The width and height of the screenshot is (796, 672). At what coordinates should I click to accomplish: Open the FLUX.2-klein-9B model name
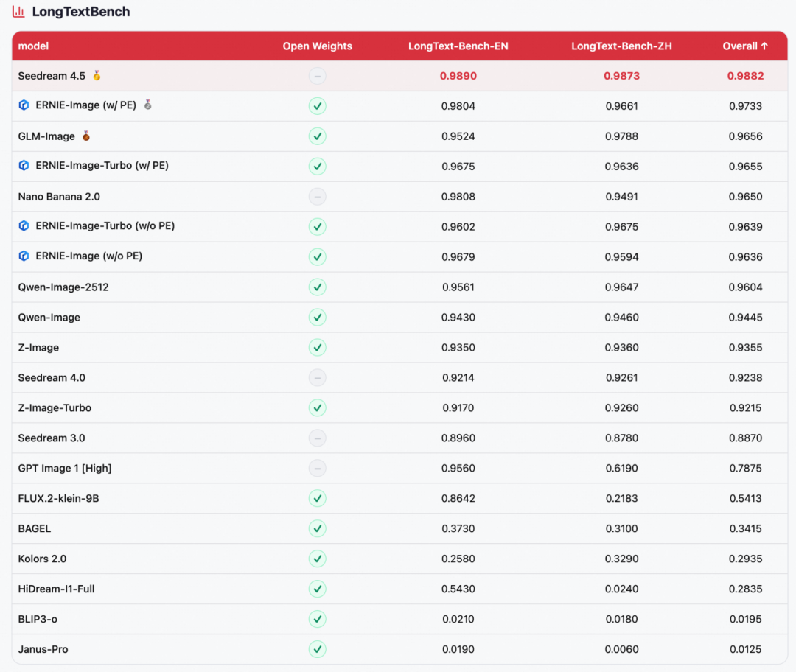58,499
